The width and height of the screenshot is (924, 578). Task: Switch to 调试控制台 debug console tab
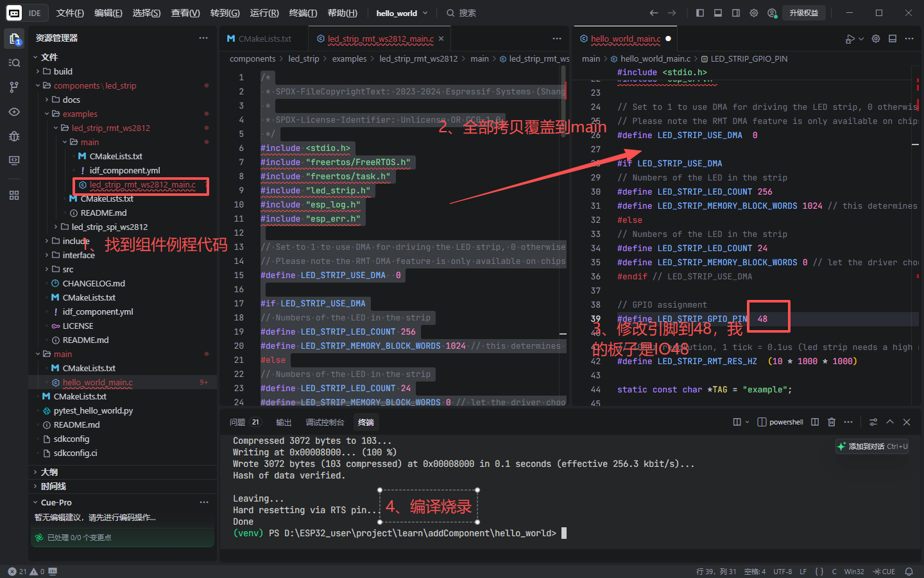[325, 422]
